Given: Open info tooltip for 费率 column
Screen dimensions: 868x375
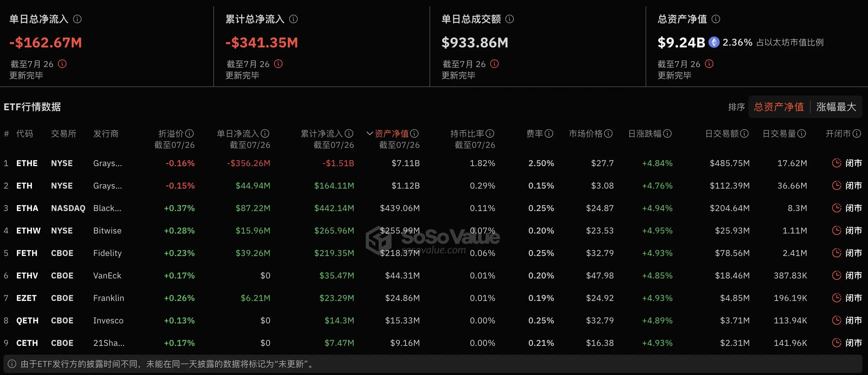Looking at the screenshot, I should [x=549, y=133].
